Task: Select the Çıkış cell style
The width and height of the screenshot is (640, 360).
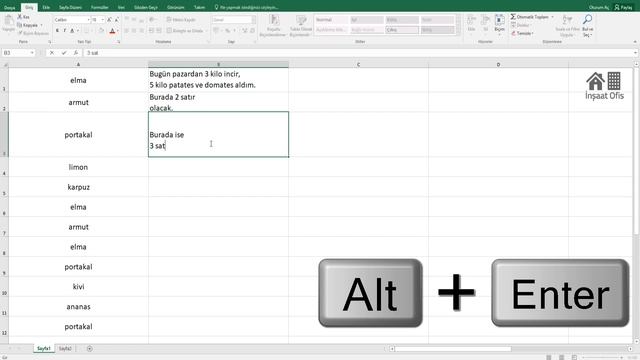Action: pyautogui.click(x=402, y=30)
